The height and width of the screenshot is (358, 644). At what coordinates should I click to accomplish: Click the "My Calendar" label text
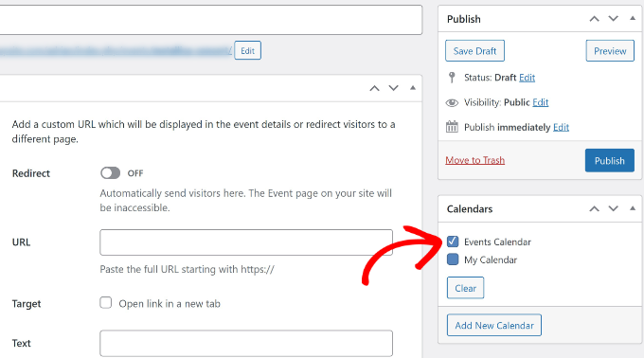[491, 260]
